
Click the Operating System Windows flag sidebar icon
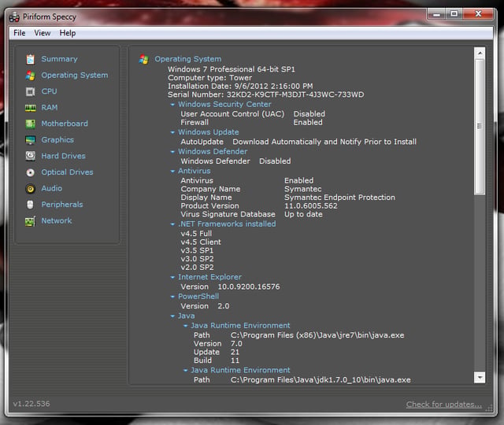tap(30, 76)
